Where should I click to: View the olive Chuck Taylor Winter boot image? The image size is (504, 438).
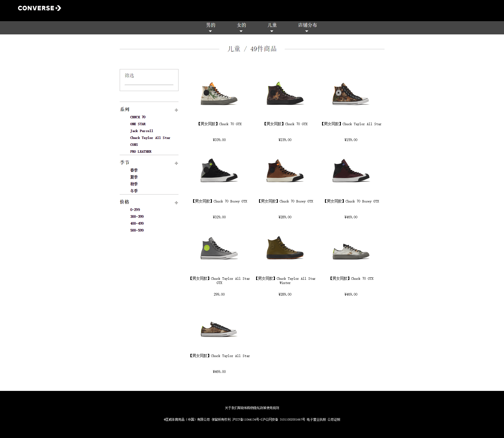click(x=285, y=248)
